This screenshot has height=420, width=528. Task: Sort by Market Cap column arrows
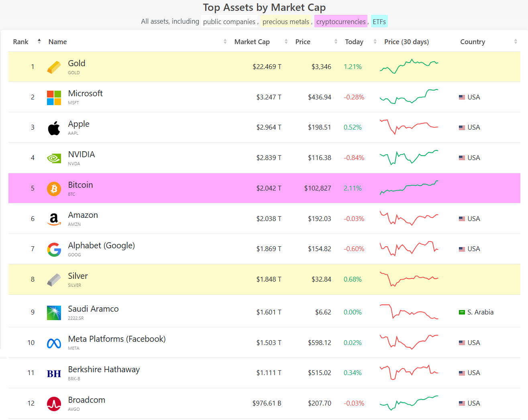286,42
